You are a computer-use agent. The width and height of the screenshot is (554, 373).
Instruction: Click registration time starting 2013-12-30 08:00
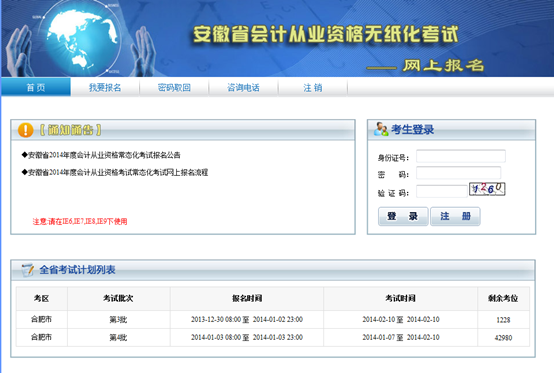[247, 320]
